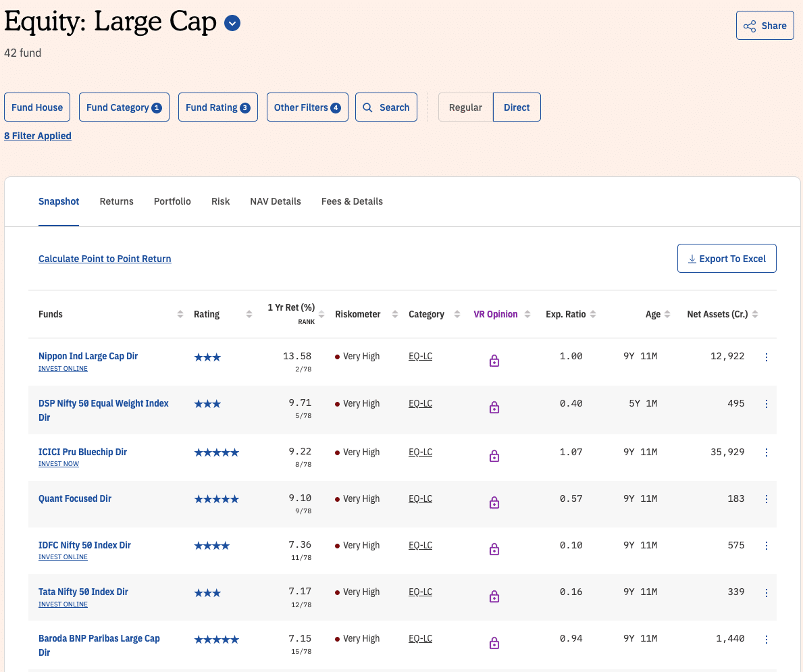This screenshot has height=672, width=803.
Task: Sort by Riskometer column arrows
Action: [395, 314]
